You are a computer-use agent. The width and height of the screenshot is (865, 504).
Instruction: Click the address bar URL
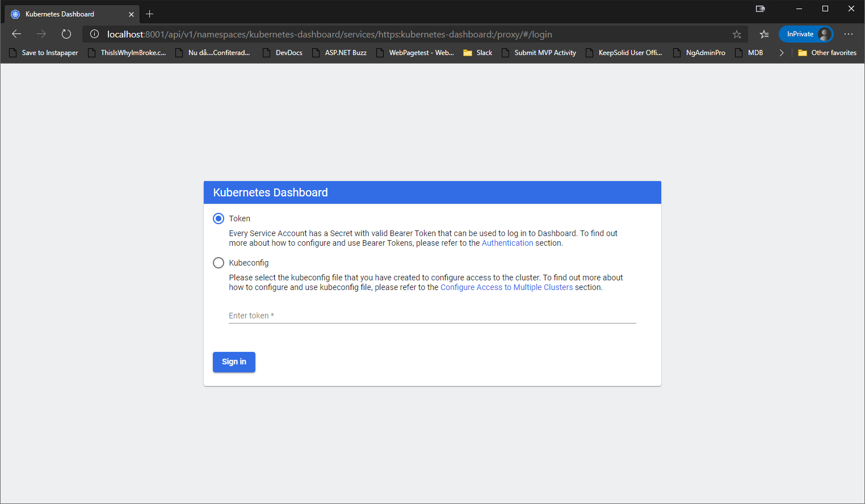click(329, 34)
